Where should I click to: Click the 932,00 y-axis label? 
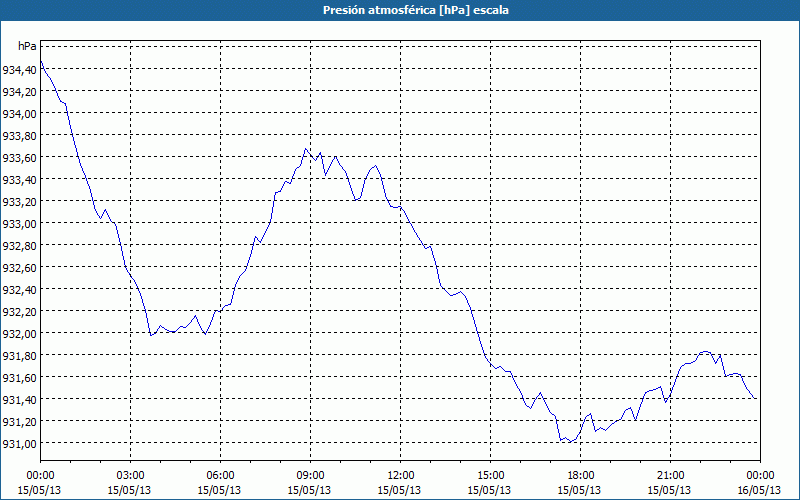[20, 333]
